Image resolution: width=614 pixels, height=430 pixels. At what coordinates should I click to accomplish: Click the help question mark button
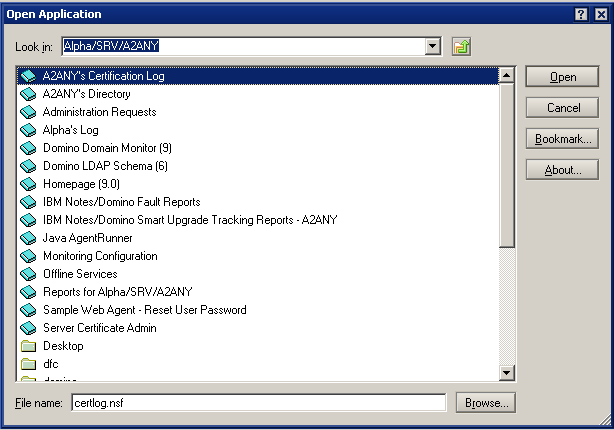(581, 14)
